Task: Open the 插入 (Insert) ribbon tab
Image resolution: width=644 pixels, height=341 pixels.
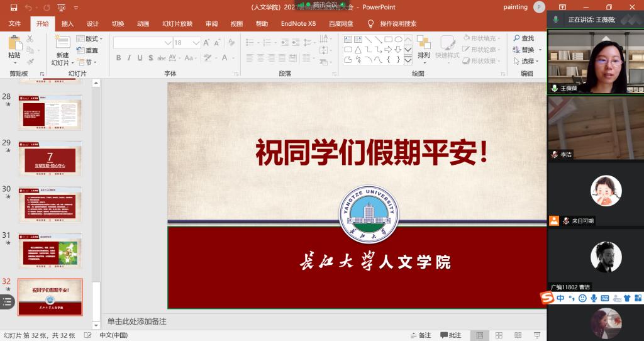Action: point(67,24)
